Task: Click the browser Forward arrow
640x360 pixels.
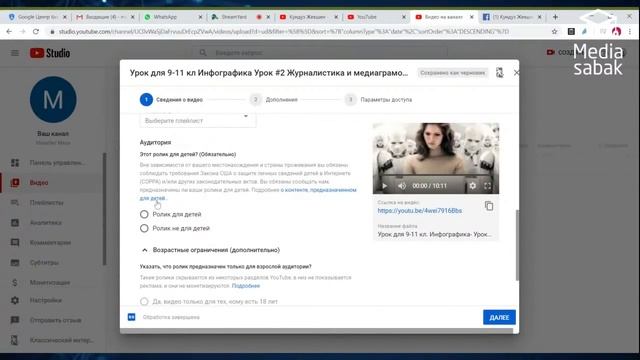Action: (x=22, y=31)
